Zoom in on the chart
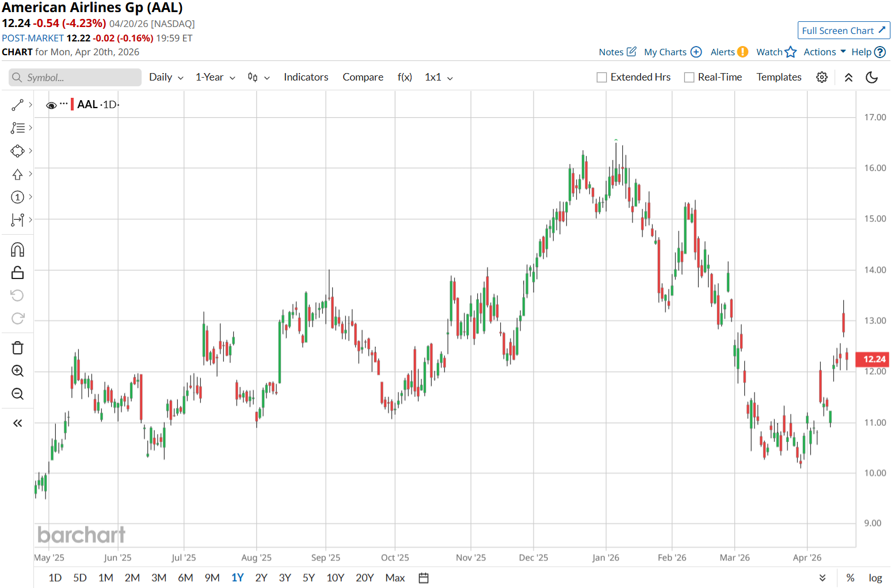This screenshot has height=588, width=891. pyautogui.click(x=17, y=371)
